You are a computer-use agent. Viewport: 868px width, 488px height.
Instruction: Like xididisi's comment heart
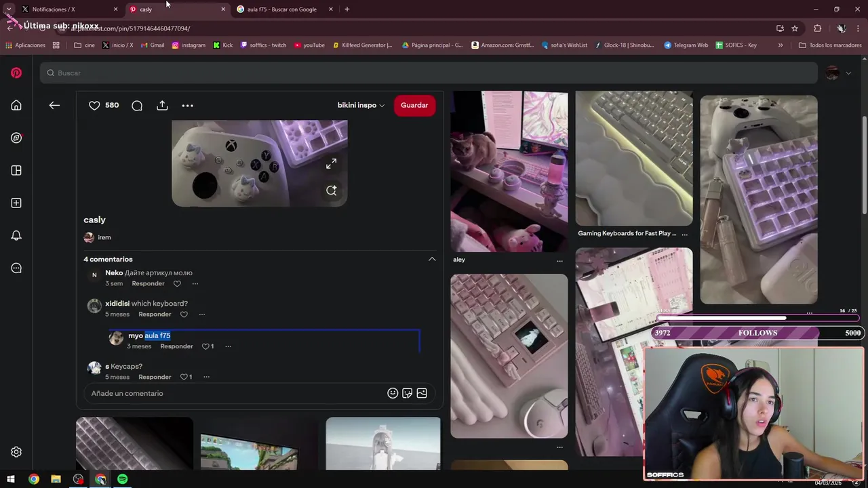click(184, 314)
